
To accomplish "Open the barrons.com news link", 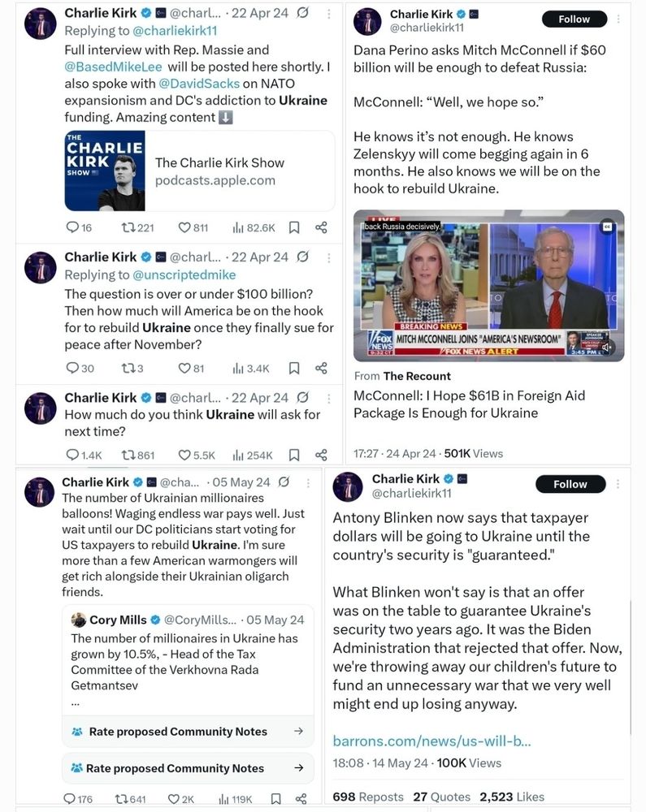I will tap(431, 741).
